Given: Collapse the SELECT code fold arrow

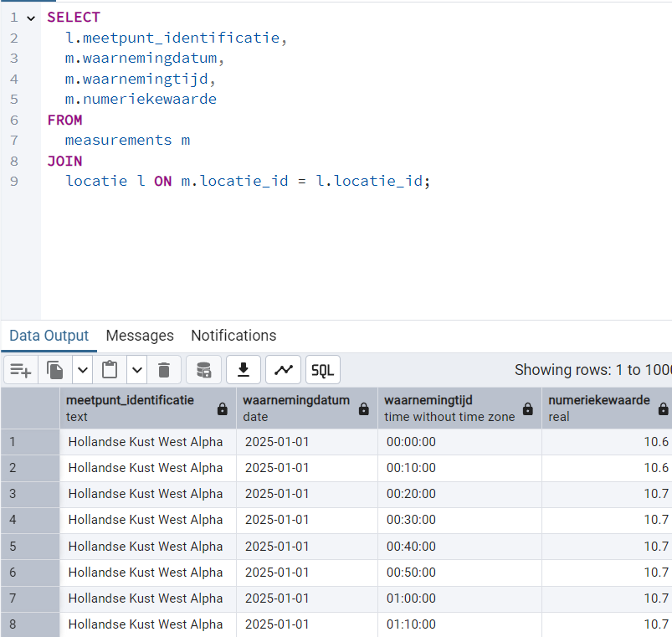Looking at the screenshot, I should [x=31, y=18].
